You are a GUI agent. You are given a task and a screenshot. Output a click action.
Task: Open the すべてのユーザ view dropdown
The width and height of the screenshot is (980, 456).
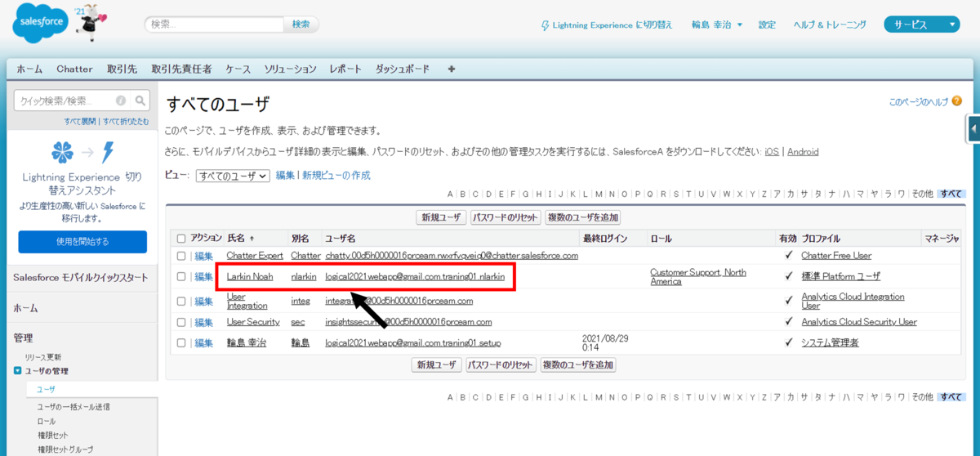coord(233,176)
